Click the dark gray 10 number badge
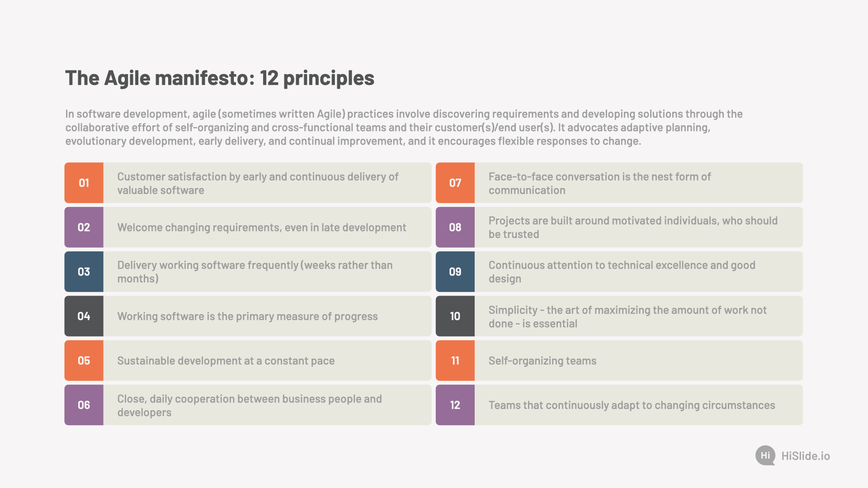 pos(455,316)
